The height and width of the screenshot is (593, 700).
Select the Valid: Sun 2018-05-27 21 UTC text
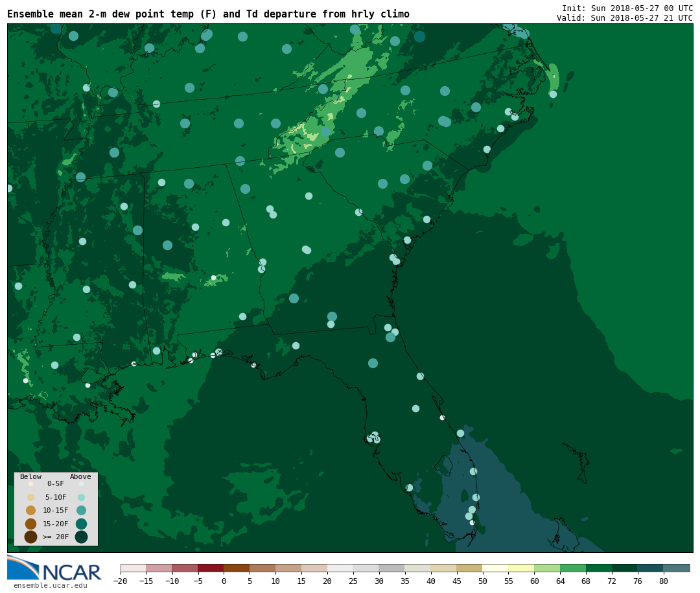(625, 18)
